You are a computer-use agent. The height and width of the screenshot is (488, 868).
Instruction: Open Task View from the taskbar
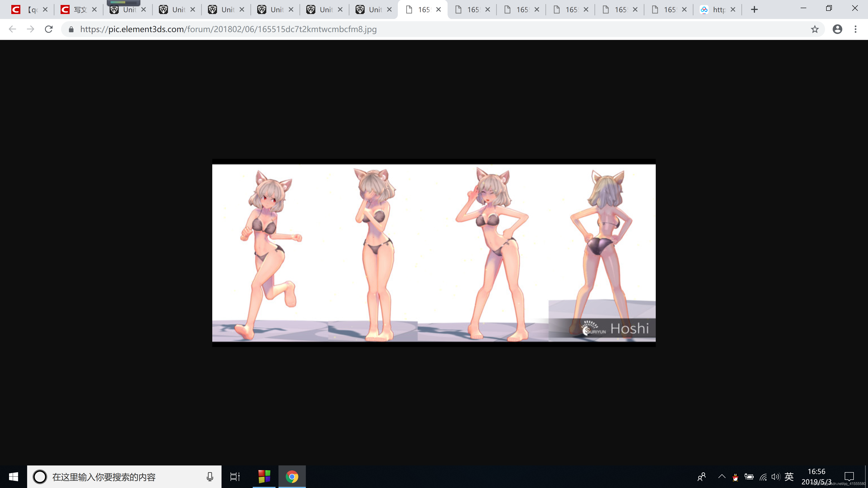(x=235, y=476)
